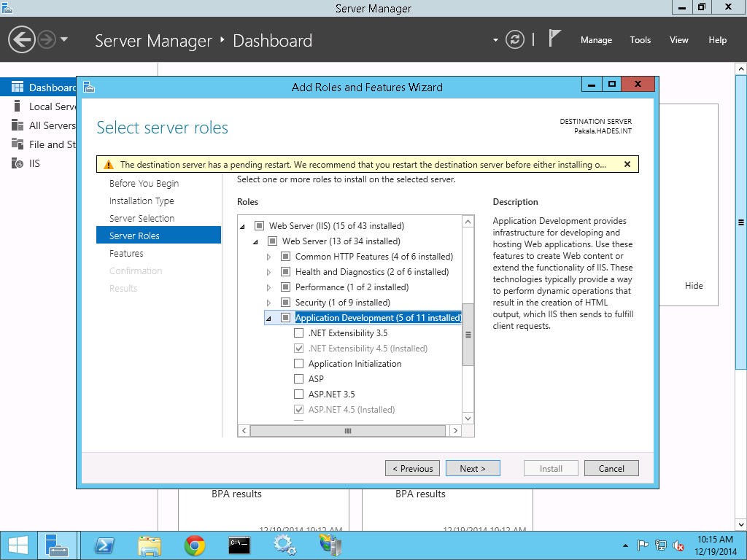Check .NET Extensibility 3.5
This screenshot has width=747, height=560.
[298, 332]
